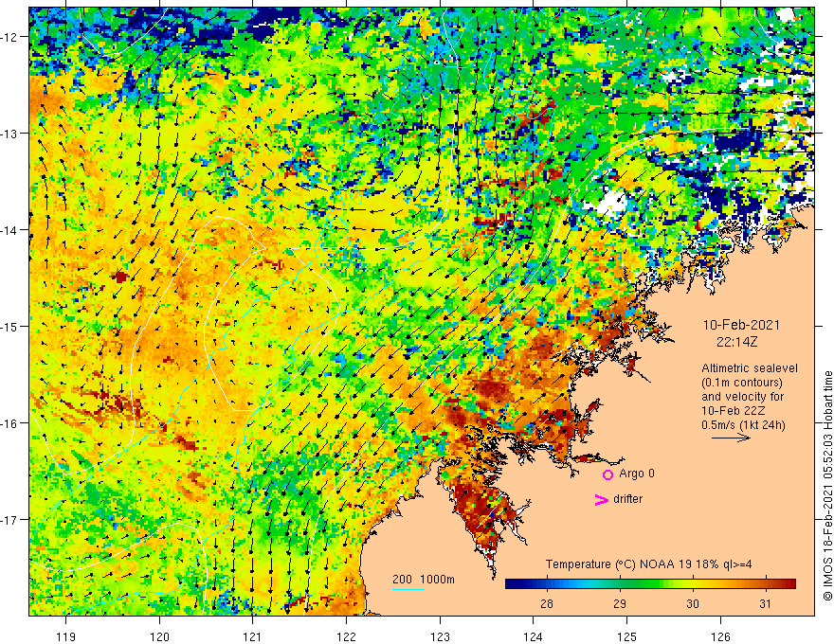Click the longitude axis label 126
Image resolution: width=834 pixels, height=644 pixels.
coord(720,636)
